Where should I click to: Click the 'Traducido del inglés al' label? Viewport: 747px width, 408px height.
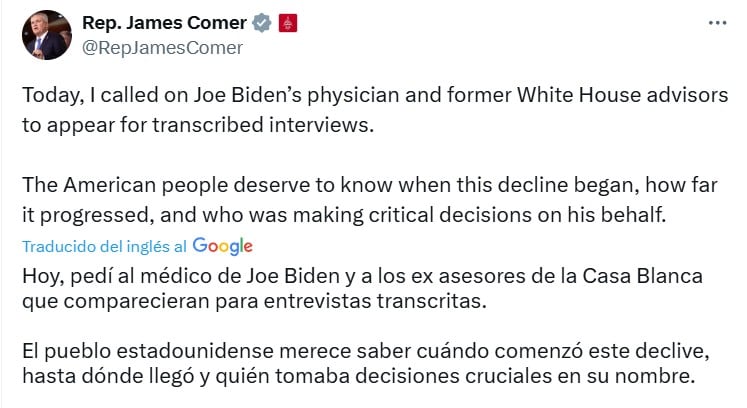(x=104, y=246)
